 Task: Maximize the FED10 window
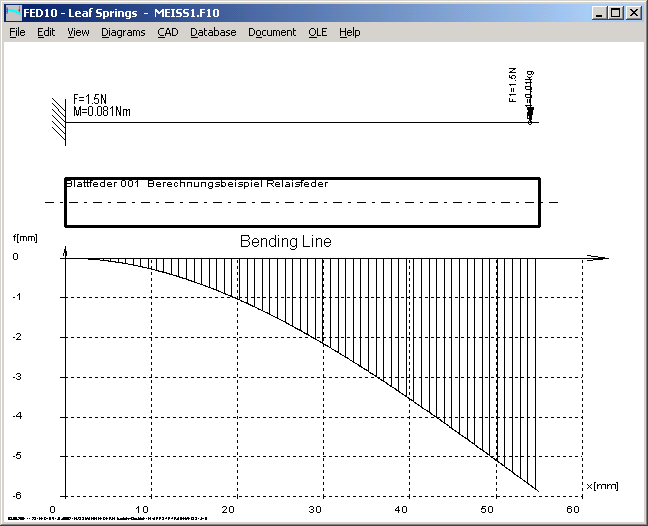tap(615, 13)
